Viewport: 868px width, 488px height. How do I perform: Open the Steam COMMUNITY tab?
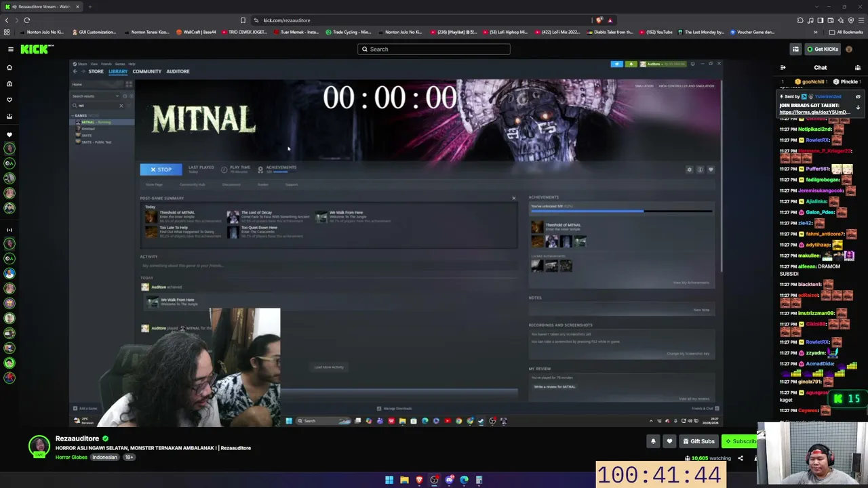coord(147,71)
